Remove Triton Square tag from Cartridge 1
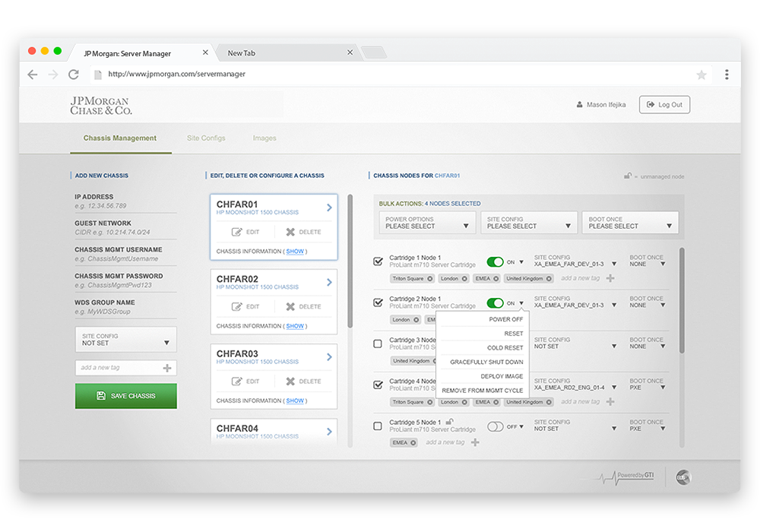The height and width of the screenshot is (532, 760). click(x=430, y=279)
